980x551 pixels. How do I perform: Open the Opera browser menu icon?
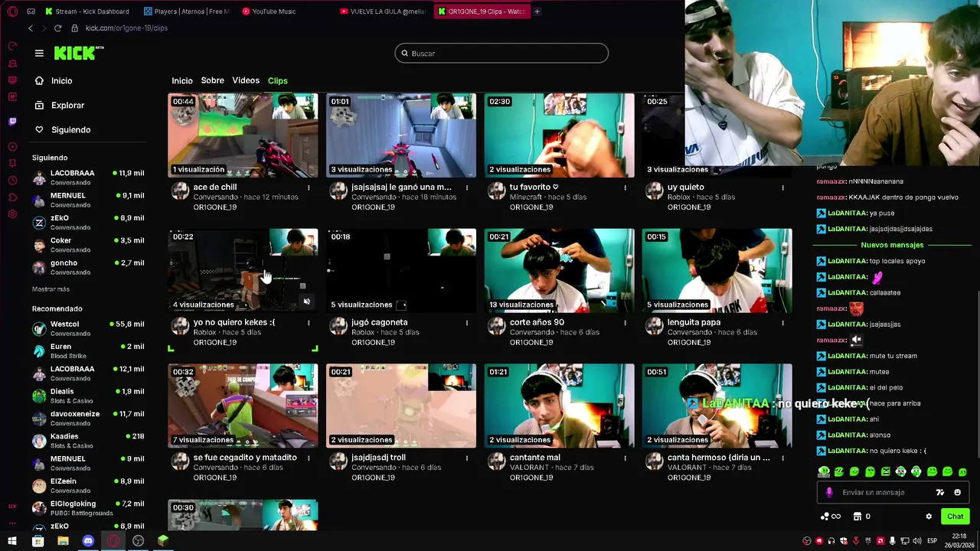12,11
